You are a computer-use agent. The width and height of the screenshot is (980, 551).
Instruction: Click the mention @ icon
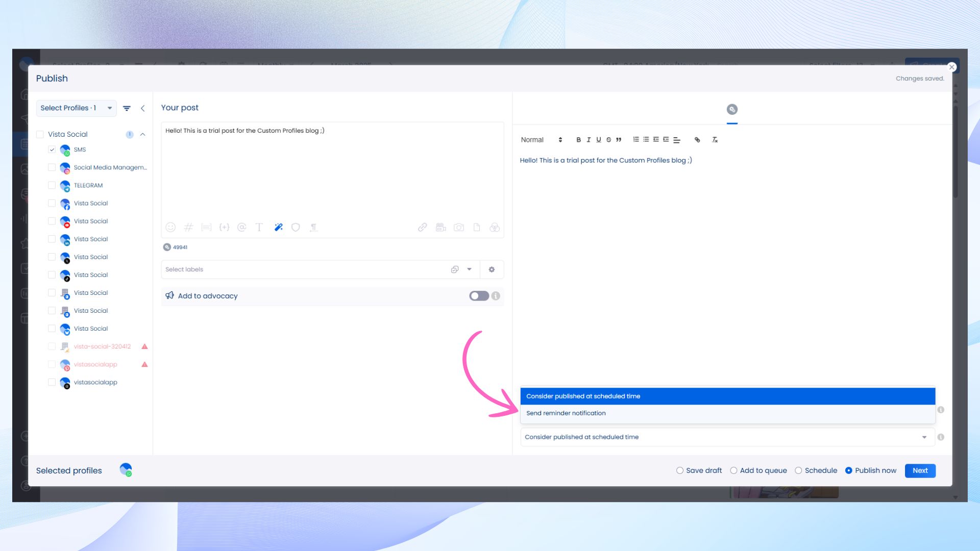click(x=242, y=228)
